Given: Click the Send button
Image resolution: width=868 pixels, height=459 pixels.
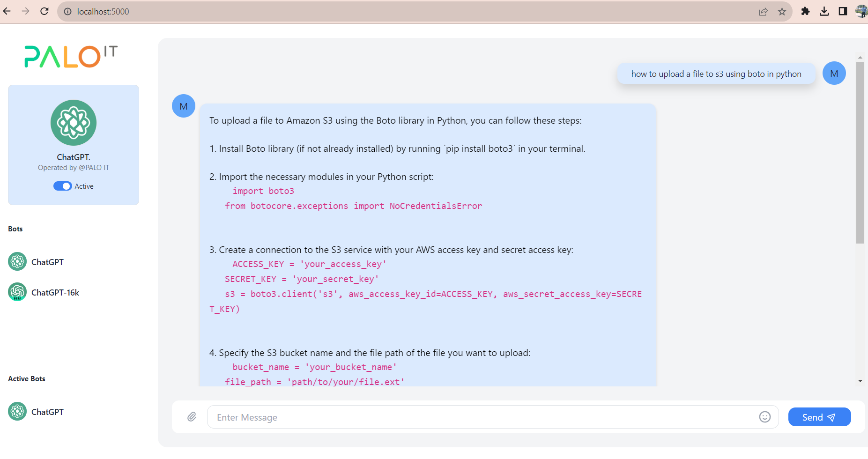Looking at the screenshot, I should click(819, 417).
